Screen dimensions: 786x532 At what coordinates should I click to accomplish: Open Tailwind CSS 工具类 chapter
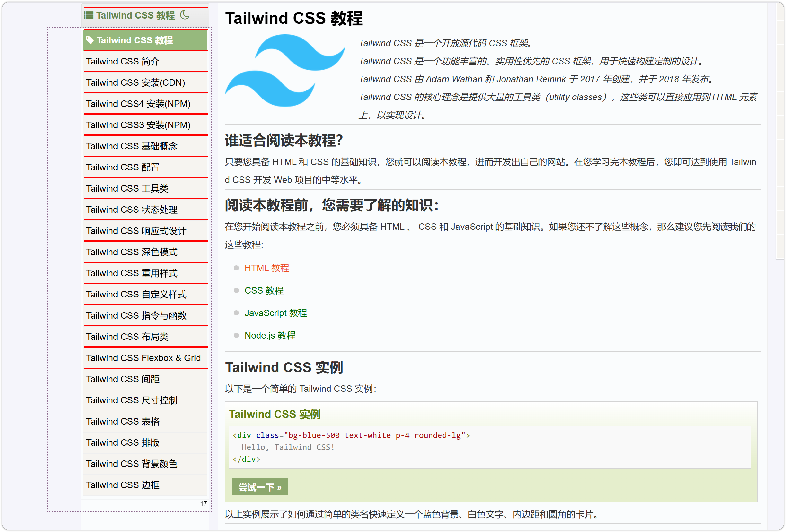coord(146,189)
